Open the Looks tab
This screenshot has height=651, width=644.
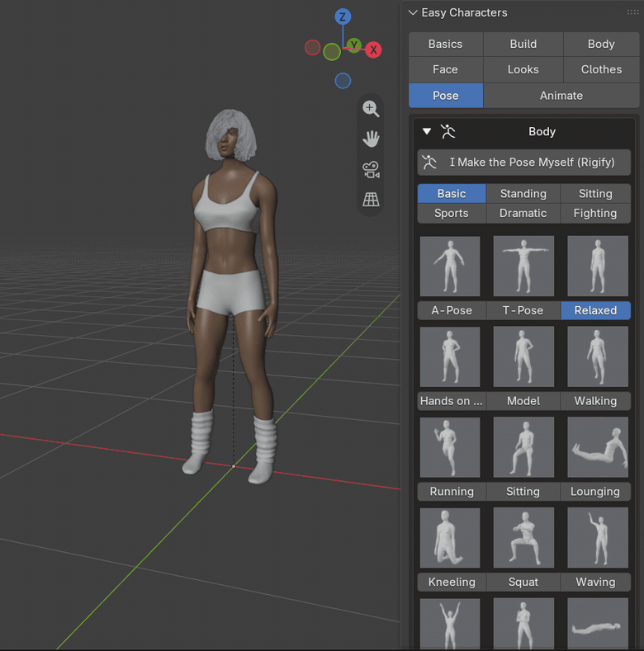(523, 69)
